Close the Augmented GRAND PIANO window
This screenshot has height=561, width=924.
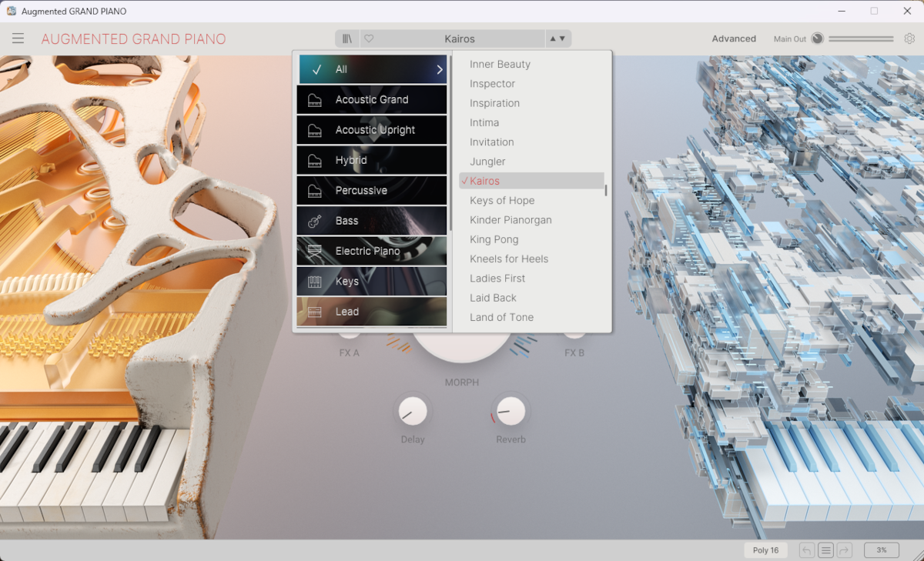point(909,11)
